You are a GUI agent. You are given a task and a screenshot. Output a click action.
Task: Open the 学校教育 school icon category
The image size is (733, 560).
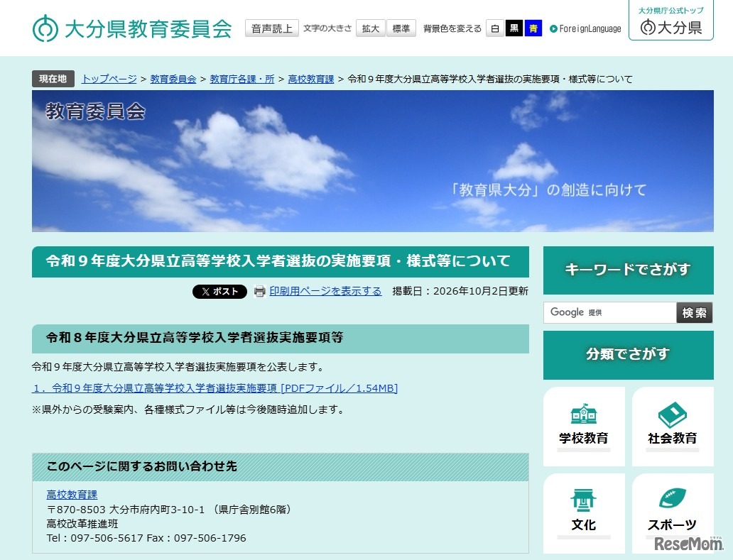584,426
